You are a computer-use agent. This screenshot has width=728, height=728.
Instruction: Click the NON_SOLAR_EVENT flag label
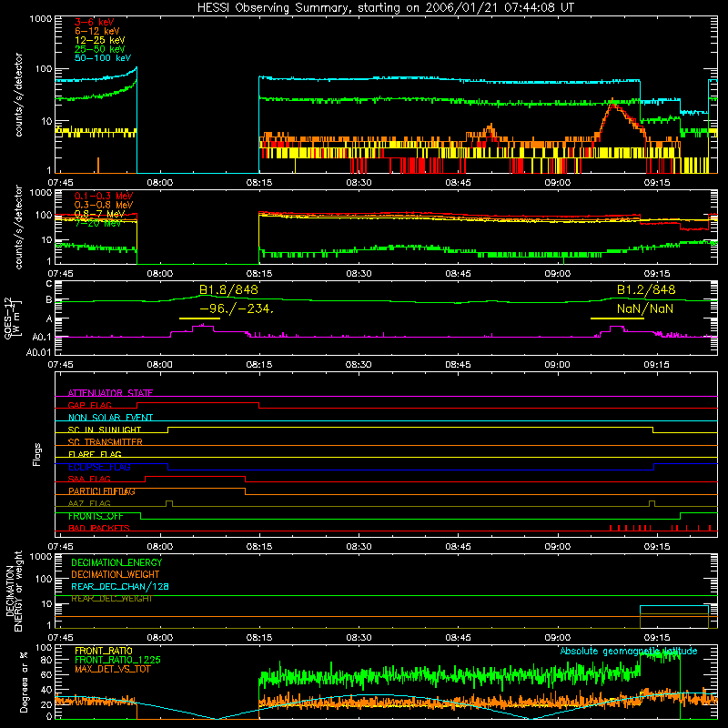pyautogui.click(x=110, y=418)
